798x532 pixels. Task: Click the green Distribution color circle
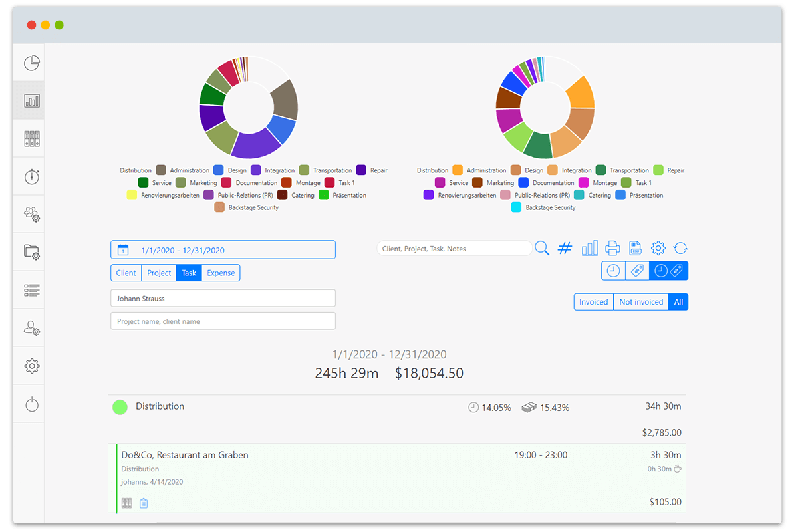point(120,407)
